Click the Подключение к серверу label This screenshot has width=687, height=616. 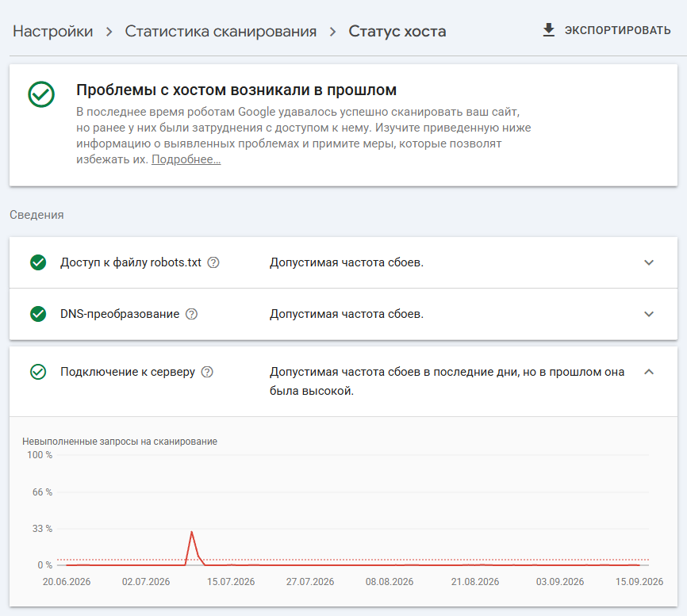(x=128, y=372)
